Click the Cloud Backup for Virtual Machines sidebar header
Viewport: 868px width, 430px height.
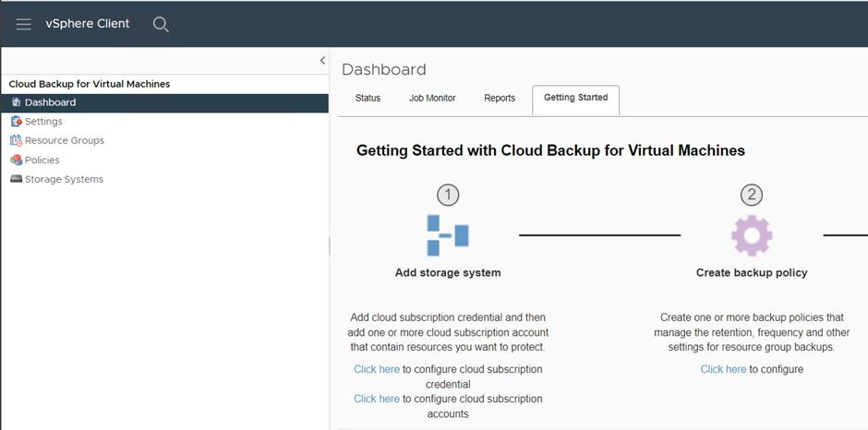(x=90, y=84)
